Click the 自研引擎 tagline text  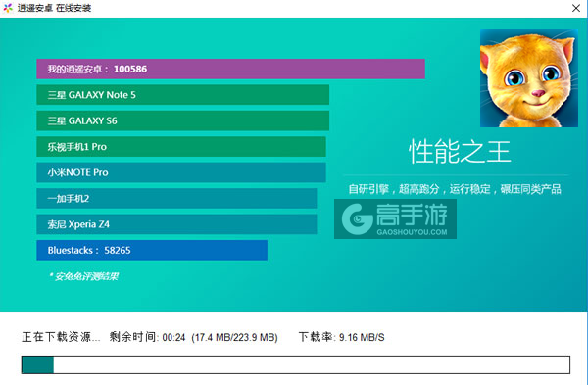click(x=455, y=189)
